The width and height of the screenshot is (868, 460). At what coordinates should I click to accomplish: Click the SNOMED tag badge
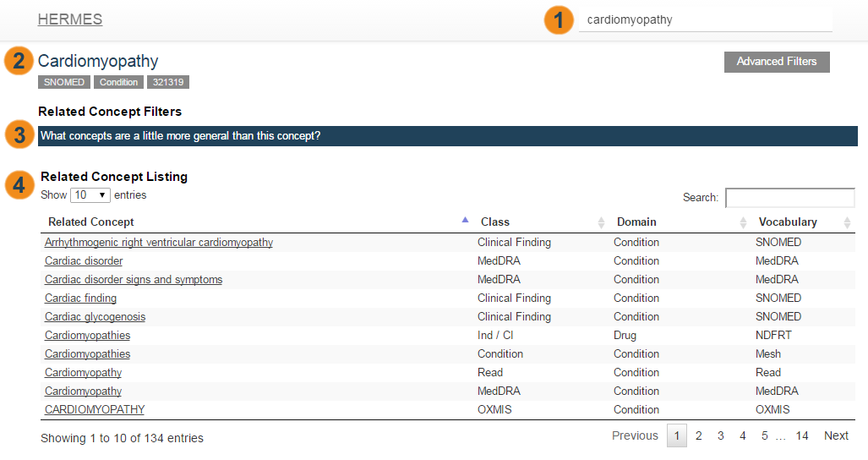click(63, 82)
